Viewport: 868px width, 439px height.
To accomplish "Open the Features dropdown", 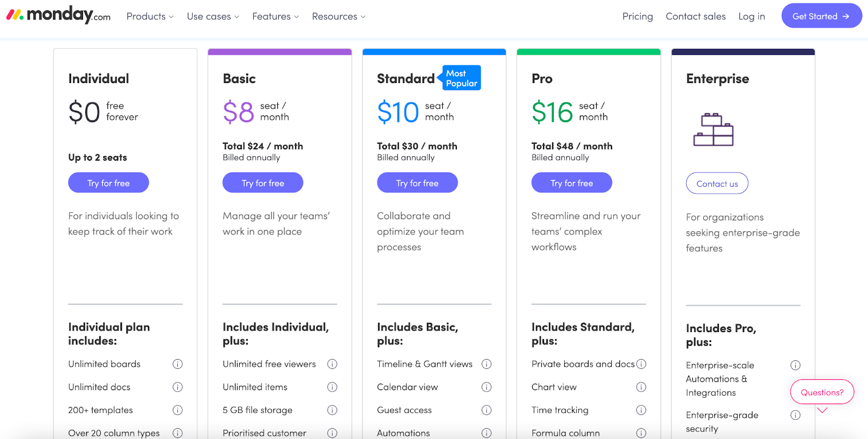I will (276, 16).
